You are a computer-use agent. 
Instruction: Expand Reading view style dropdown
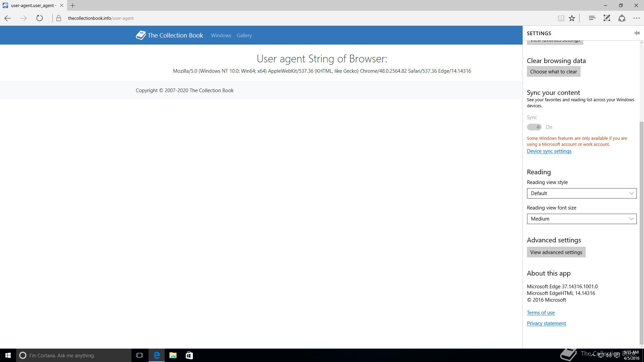coord(582,193)
